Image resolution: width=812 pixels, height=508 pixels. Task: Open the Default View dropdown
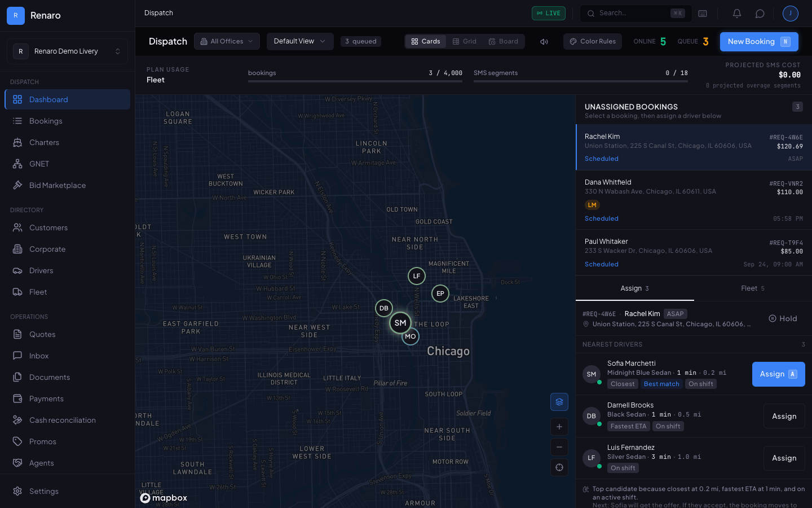pyautogui.click(x=300, y=41)
